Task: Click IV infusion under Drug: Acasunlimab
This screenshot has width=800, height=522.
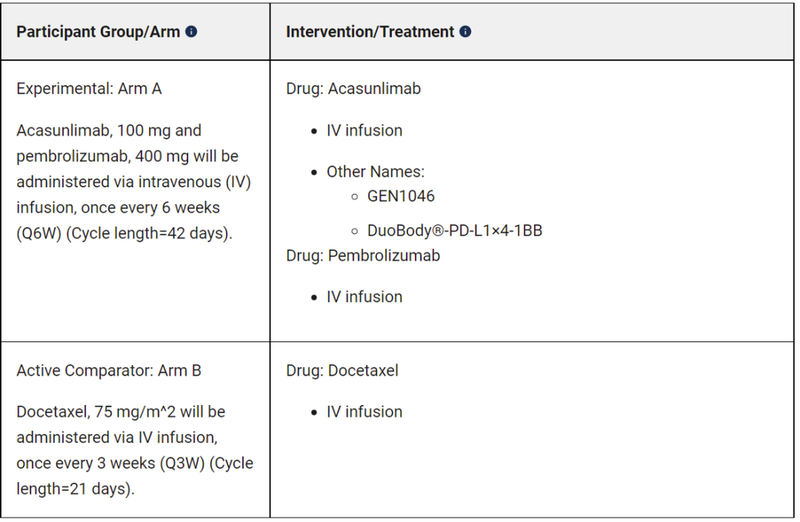Action: (x=364, y=130)
